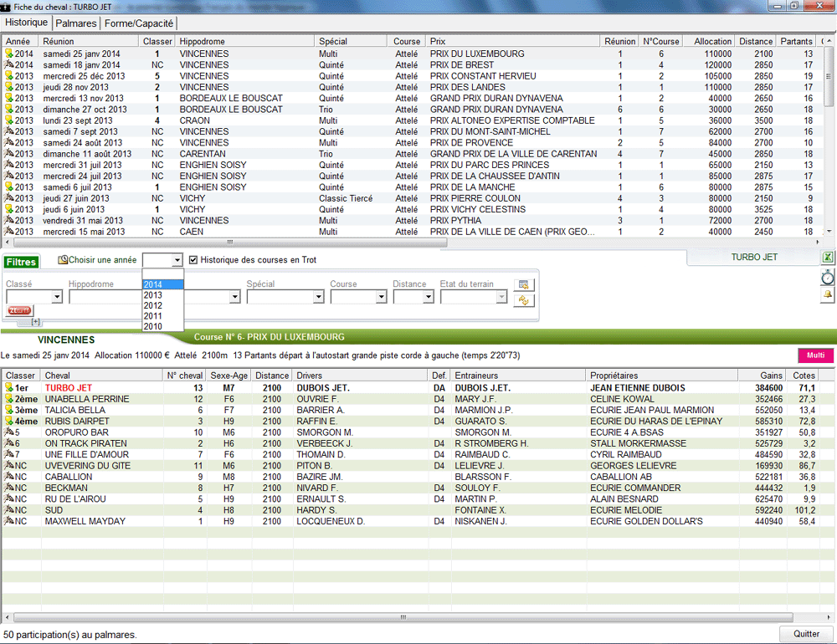Image resolution: width=837 pixels, height=644 pixels.
Task: Click vertical scrollbar of history table
Action: tap(829, 78)
